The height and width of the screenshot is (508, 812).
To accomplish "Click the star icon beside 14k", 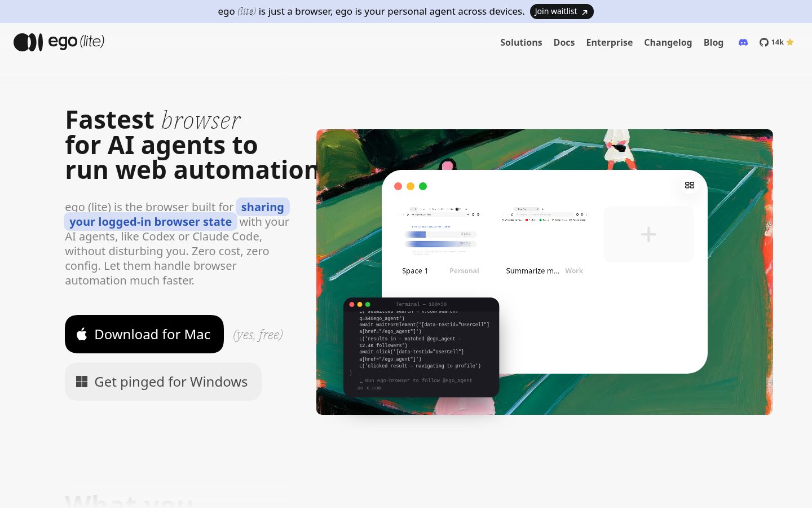I will [x=790, y=42].
